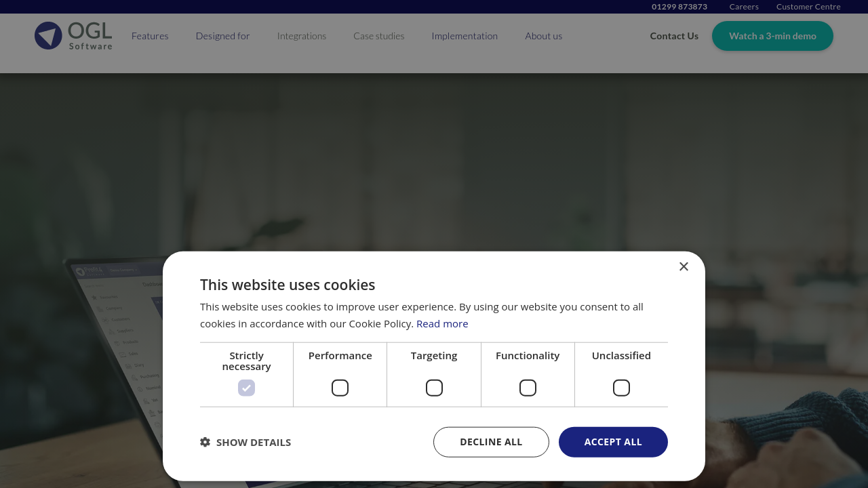Open the About us menu
Viewport: 868px width, 488px height.
point(543,36)
